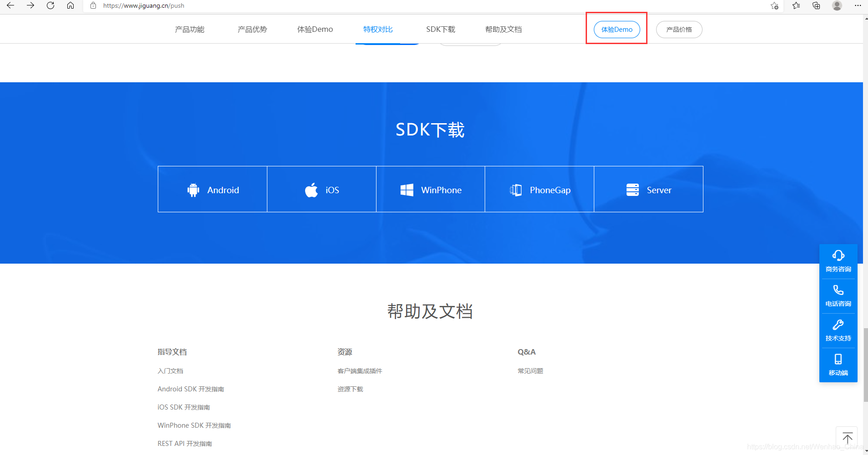Click the 产品价格 button
This screenshot has height=455, width=868.
tap(679, 30)
